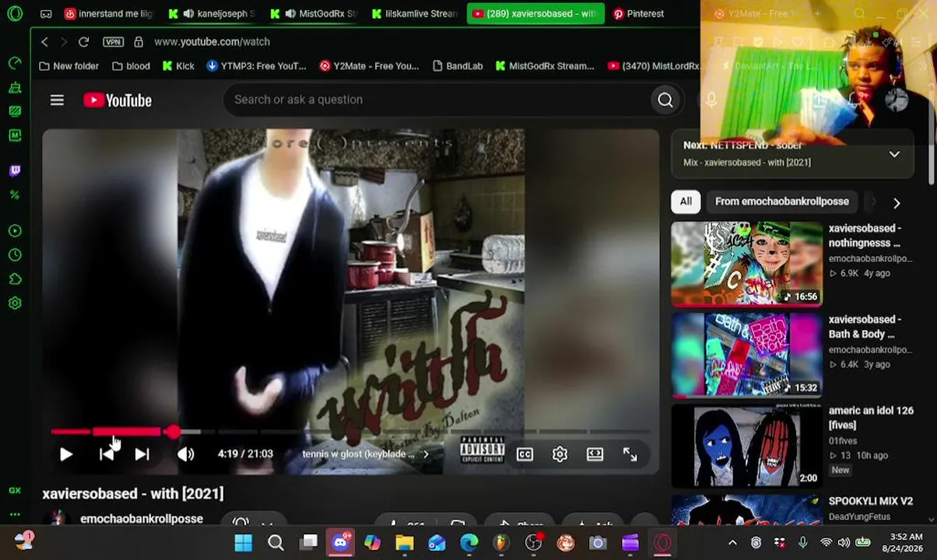Viewport: 937px width, 560px height.
Task: Open the M icon in Opera sidebar
Action: click(x=15, y=135)
